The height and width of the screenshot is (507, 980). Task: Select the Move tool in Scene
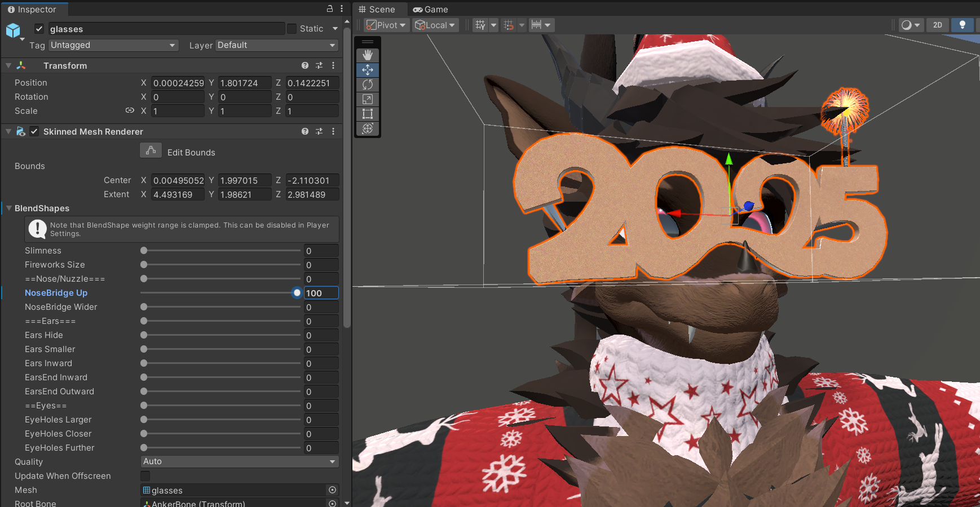pyautogui.click(x=368, y=70)
